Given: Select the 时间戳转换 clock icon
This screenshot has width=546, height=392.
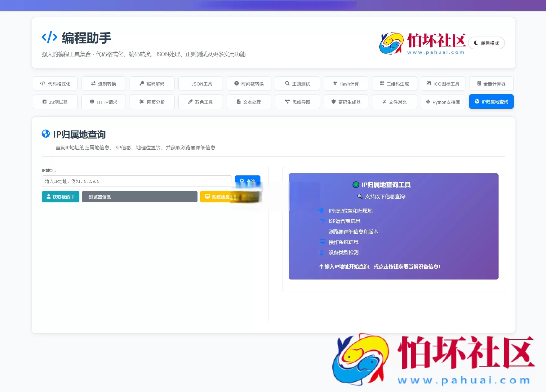Looking at the screenshot, I should 237,83.
